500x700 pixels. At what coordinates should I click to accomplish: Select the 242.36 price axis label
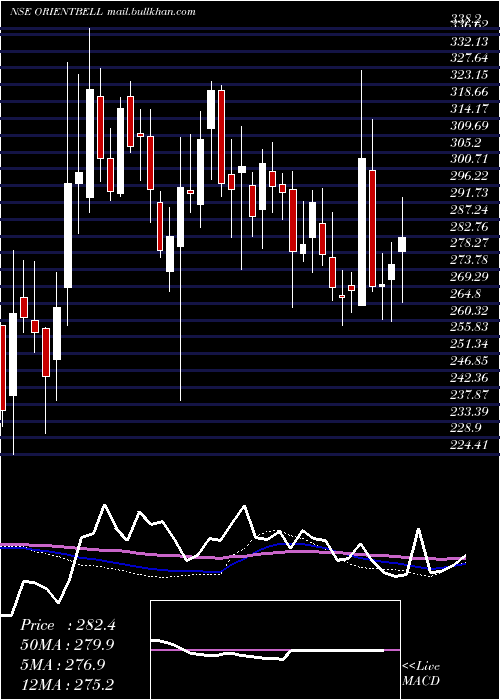tap(468, 378)
